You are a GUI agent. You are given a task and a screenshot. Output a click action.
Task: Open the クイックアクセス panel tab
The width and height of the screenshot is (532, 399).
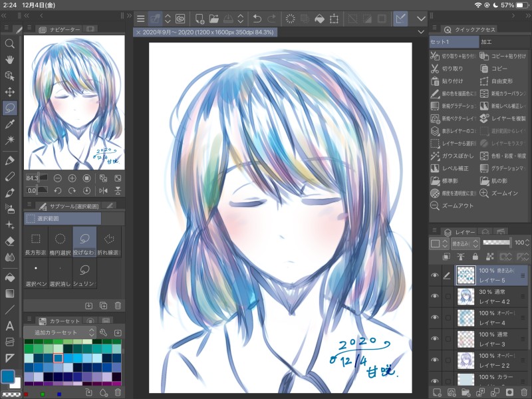point(471,29)
